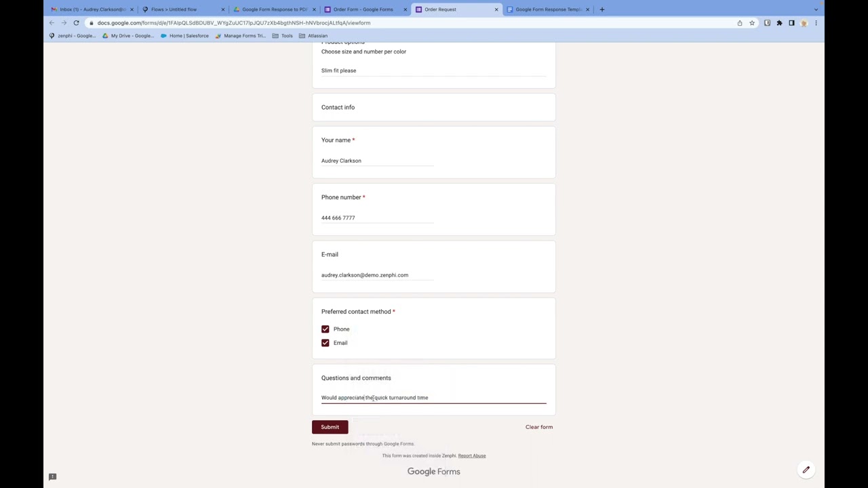Click the Questions and comments text field

click(433, 398)
